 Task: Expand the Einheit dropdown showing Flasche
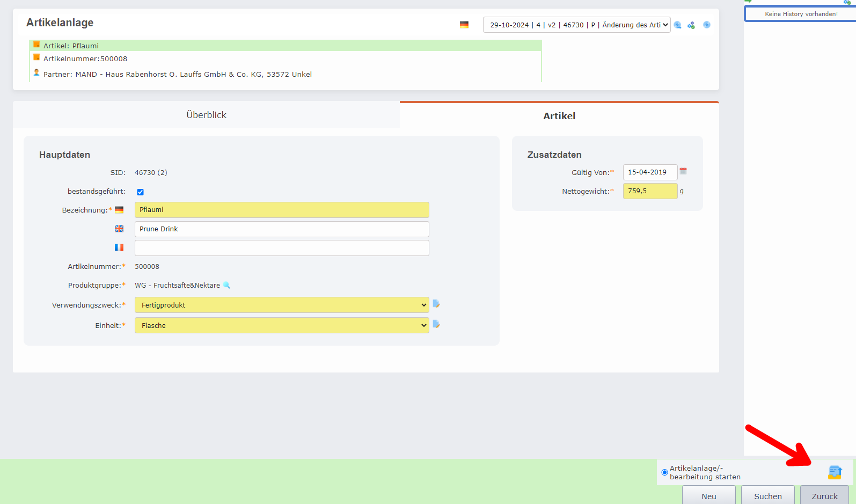282,325
